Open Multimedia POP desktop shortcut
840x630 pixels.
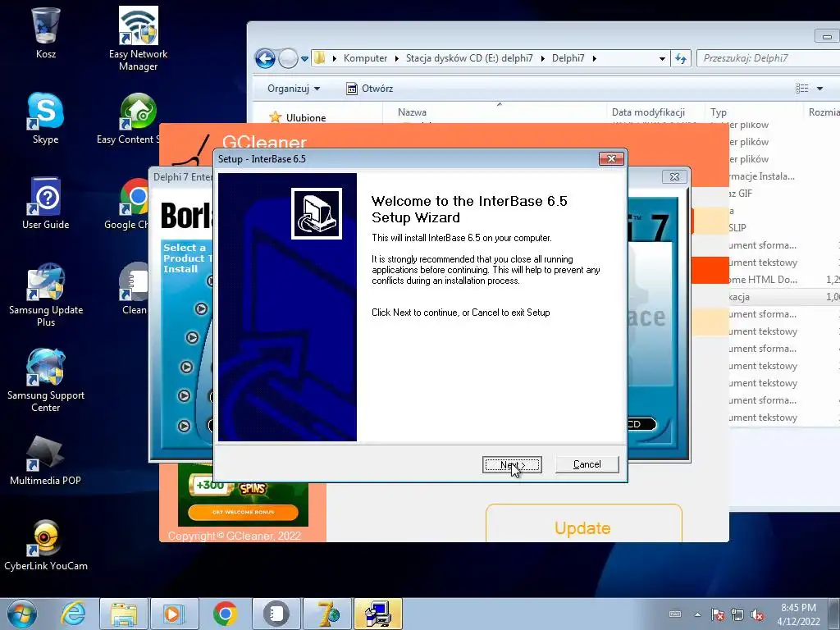click(x=46, y=459)
